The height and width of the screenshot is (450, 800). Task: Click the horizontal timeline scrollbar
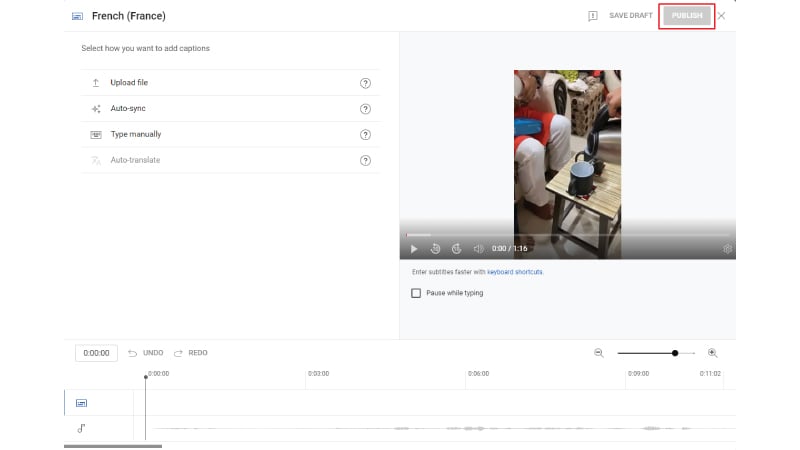click(x=113, y=446)
